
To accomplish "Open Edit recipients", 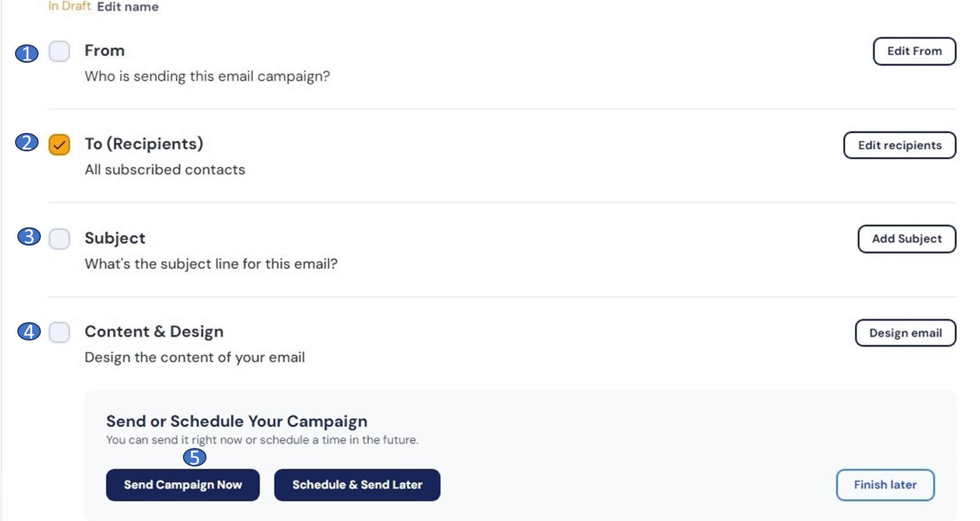I will click(x=899, y=145).
